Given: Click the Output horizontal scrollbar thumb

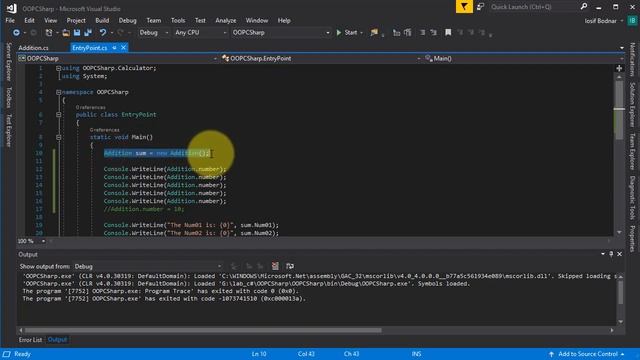Looking at the screenshot, I should pyautogui.click(x=203, y=330).
